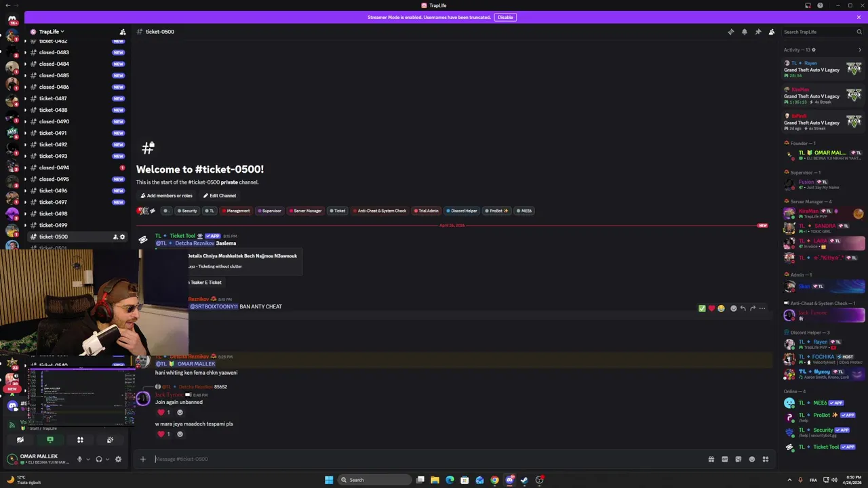The height and width of the screenshot is (488, 868).
Task: Click the Edit Channel button
Action: (220, 196)
